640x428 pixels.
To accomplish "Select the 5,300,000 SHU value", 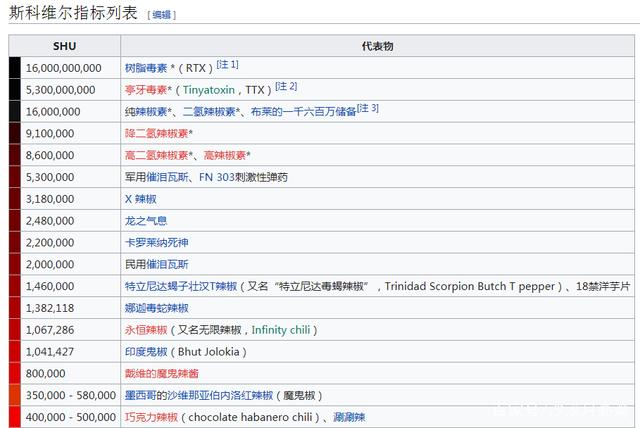I will point(50,177).
